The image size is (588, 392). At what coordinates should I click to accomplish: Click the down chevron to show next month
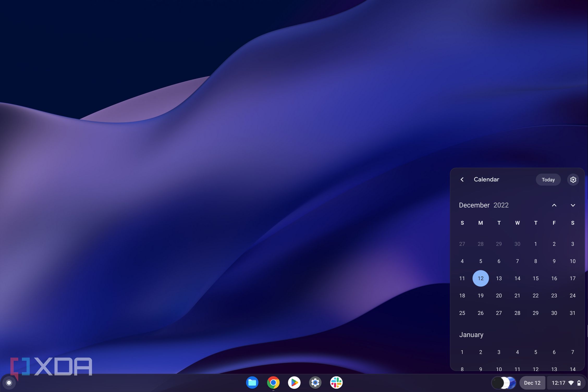click(x=573, y=205)
